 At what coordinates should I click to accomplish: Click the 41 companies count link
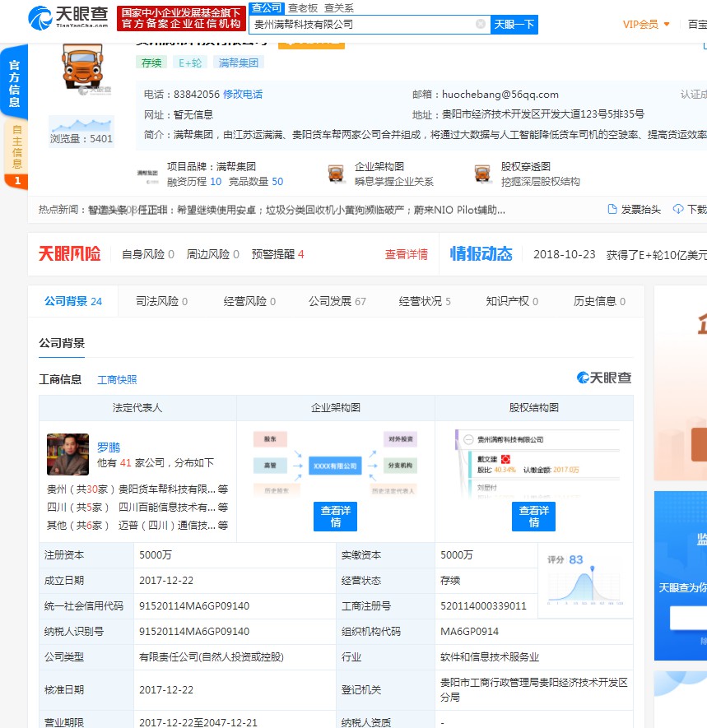pos(125,463)
